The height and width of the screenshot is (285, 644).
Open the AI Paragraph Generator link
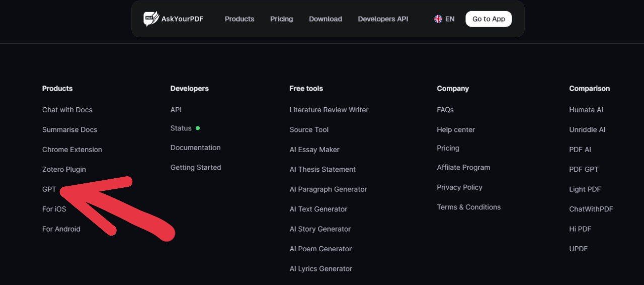coord(328,189)
